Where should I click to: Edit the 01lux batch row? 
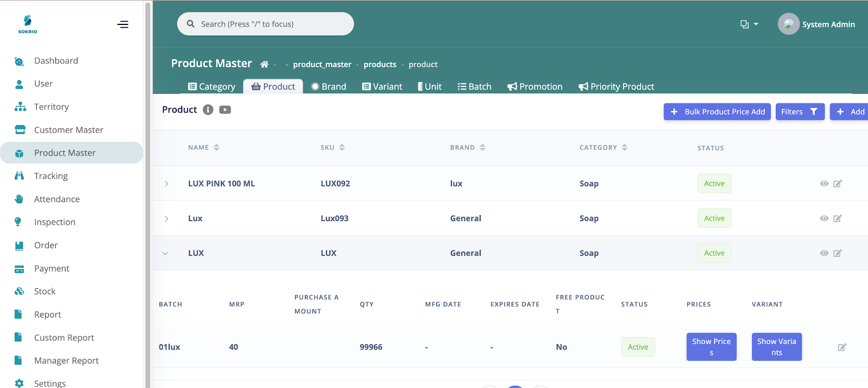(842, 347)
